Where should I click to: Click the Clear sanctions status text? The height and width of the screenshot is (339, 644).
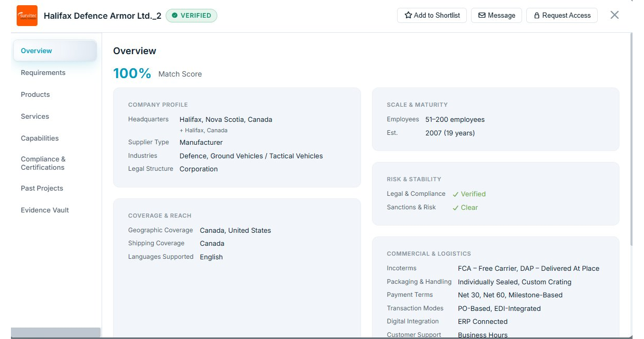[x=469, y=208]
